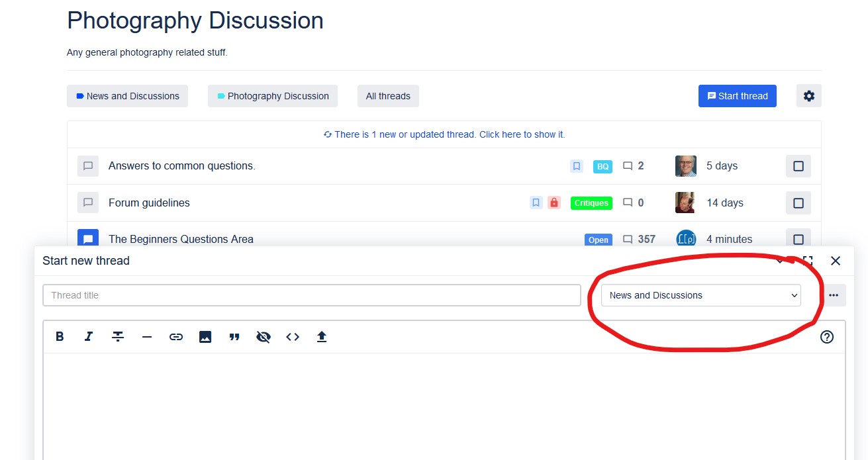
Task: Upload a file with upload icon
Action: tap(322, 337)
